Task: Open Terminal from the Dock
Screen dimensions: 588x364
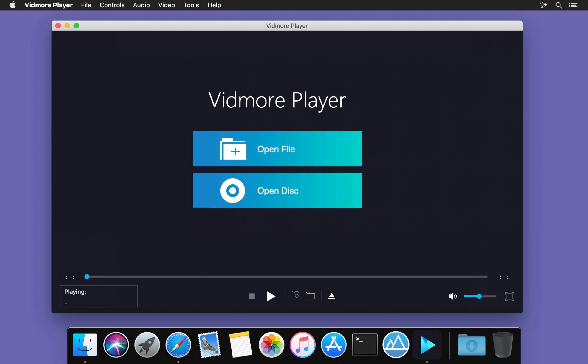Action: coord(364,344)
